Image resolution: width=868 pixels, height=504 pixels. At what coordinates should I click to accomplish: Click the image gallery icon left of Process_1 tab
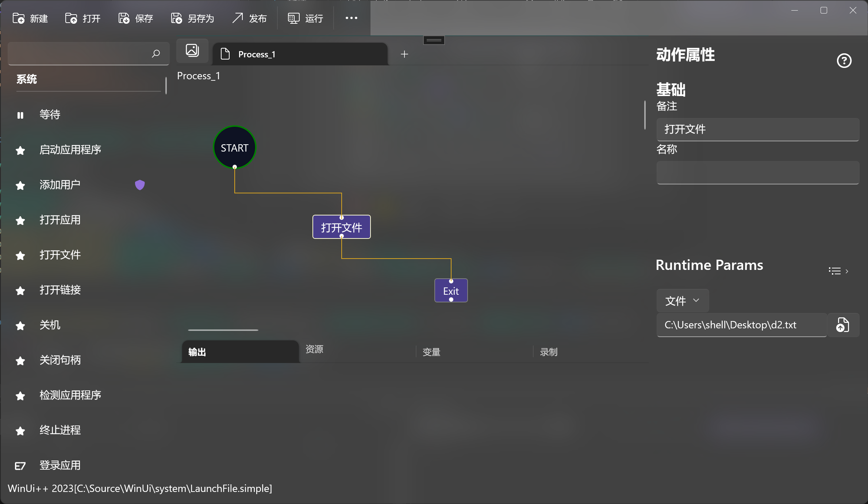click(192, 50)
